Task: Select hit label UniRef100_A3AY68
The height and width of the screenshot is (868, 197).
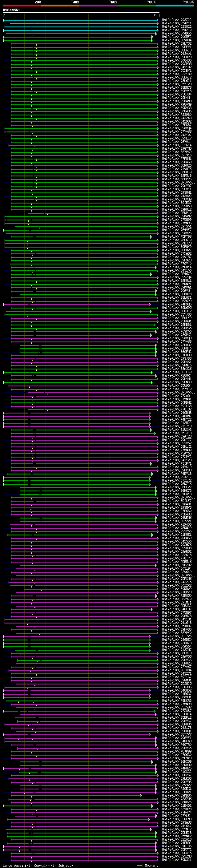Action: [x=177, y=453]
